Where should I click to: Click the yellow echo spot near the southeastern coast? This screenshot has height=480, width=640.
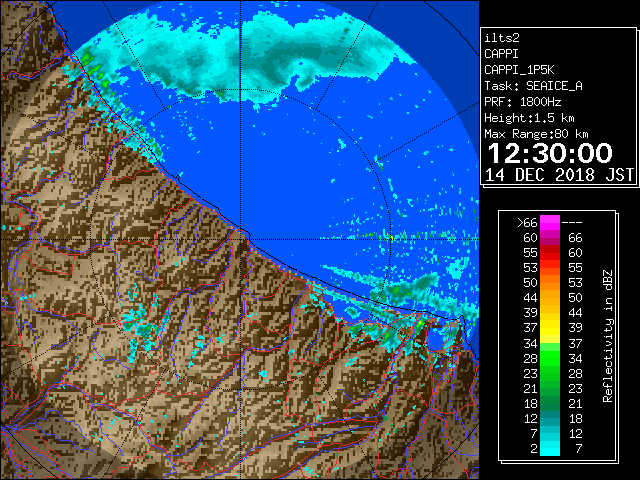(x=420, y=323)
